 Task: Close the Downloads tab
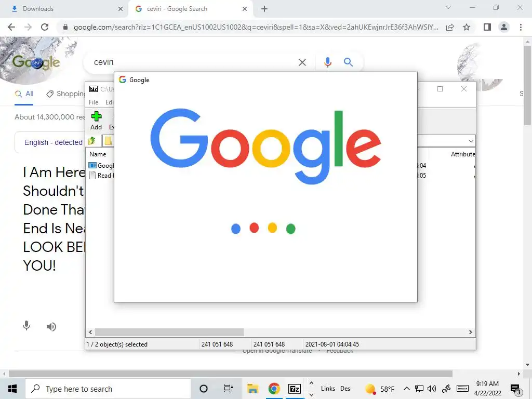point(121,9)
